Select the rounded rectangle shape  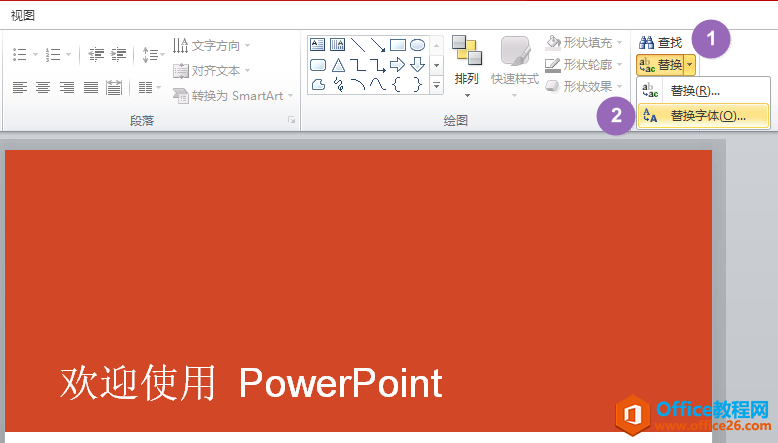[x=318, y=64]
